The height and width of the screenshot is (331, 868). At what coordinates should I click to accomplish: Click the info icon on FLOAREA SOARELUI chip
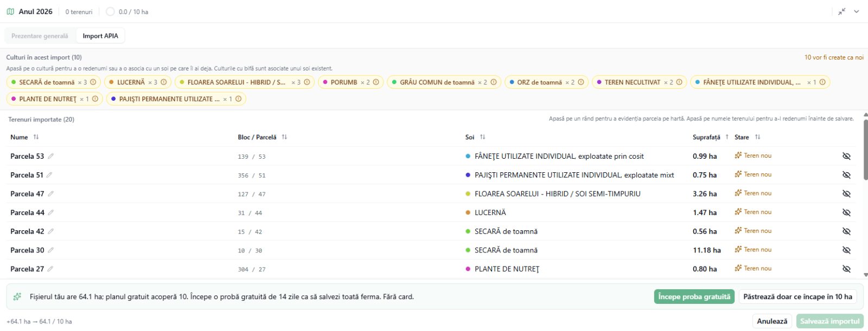pyautogui.click(x=307, y=82)
